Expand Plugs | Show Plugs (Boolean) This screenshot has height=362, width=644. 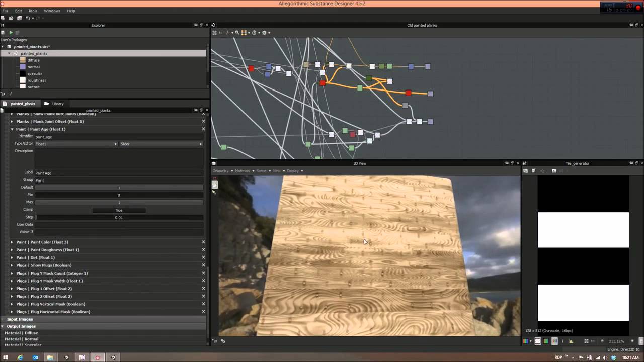pos(12,265)
